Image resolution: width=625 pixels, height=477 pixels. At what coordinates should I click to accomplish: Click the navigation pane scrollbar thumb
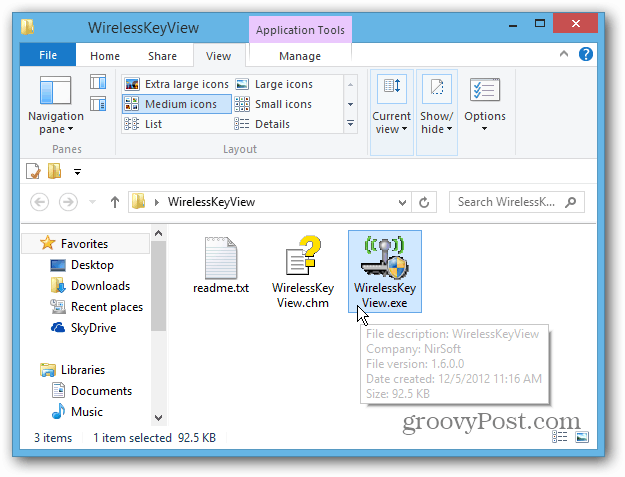click(x=158, y=285)
